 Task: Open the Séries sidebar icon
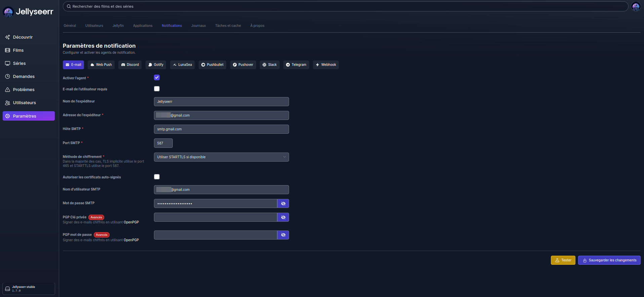click(x=7, y=63)
